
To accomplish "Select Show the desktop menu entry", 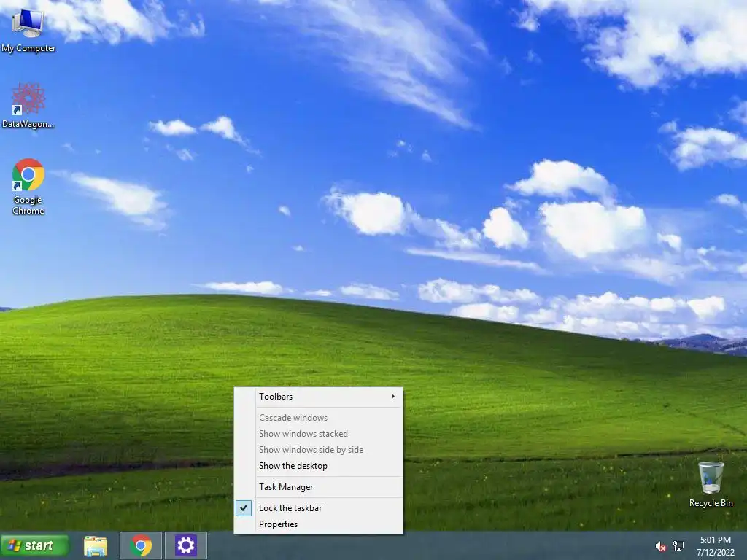I will tap(318, 466).
